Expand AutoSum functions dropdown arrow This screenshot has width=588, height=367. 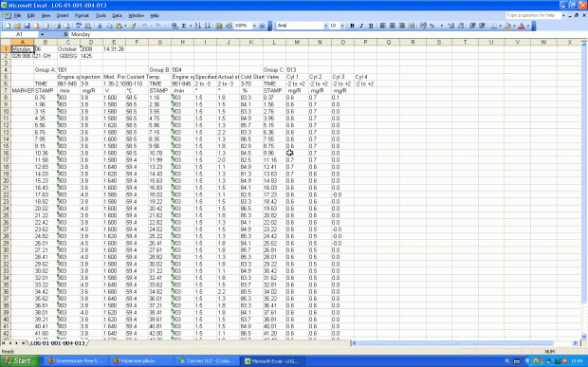191,26
